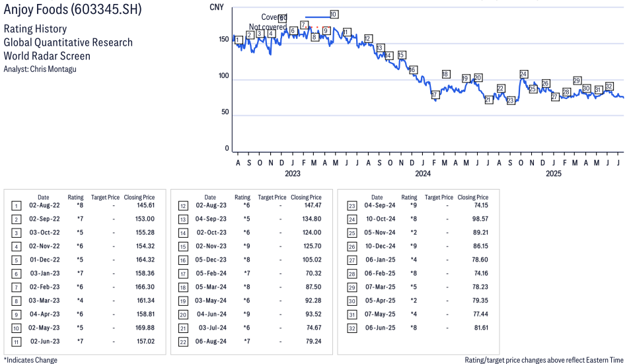
Task: Select the 05-Dec-23 date cell
Action: pos(211,260)
